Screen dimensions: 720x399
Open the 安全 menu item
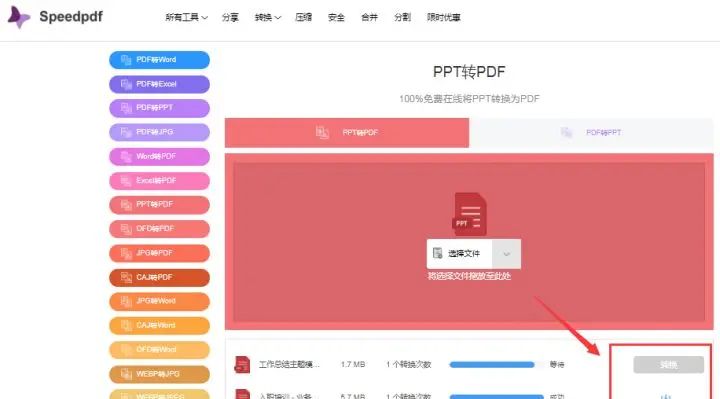pyautogui.click(x=336, y=17)
